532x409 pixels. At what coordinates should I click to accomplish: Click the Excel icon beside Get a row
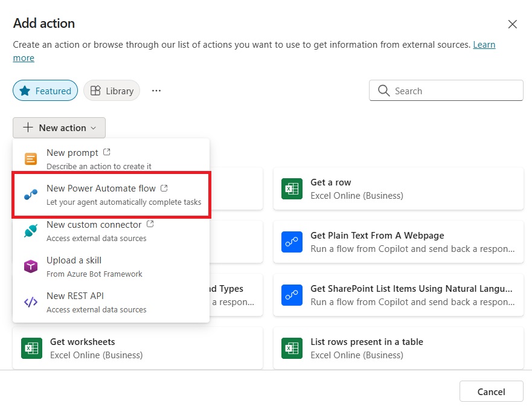[x=292, y=188]
